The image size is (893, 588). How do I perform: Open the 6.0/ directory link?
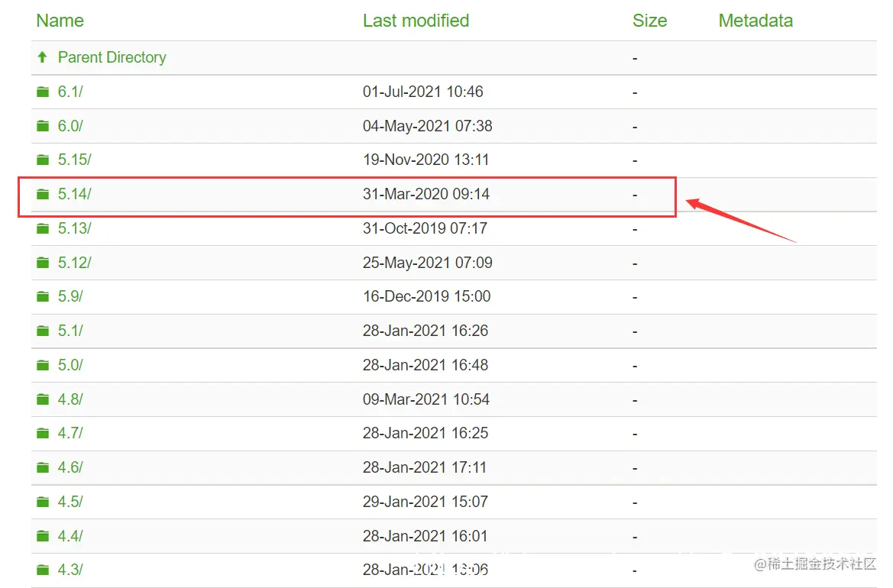pyautogui.click(x=70, y=126)
